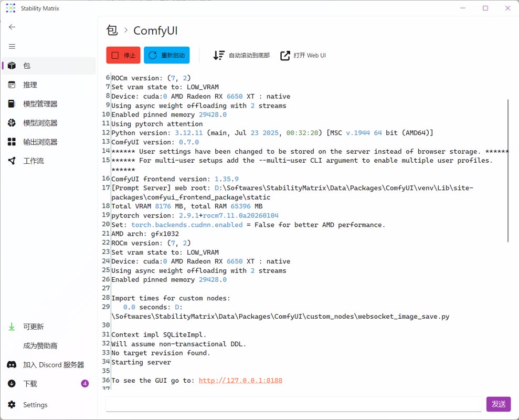The image size is (519, 420).
Task: Click the 下载 downloads icon
Action: point(12,384)
